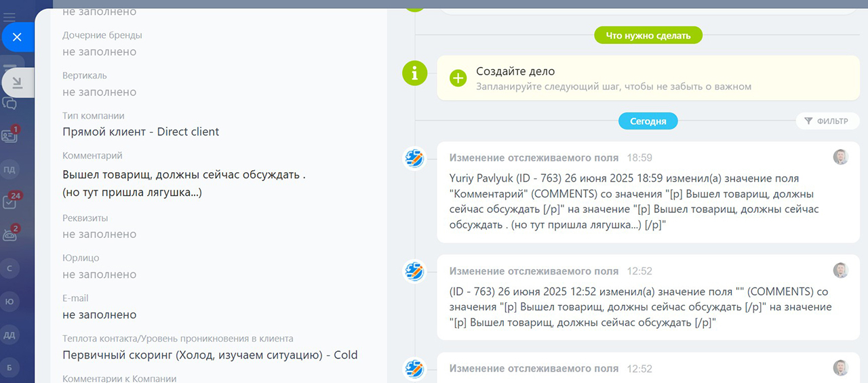This screenshot has height=383, width=868.
Task: Open user avatar on the 18:59 entry
Action: point(841,157)
